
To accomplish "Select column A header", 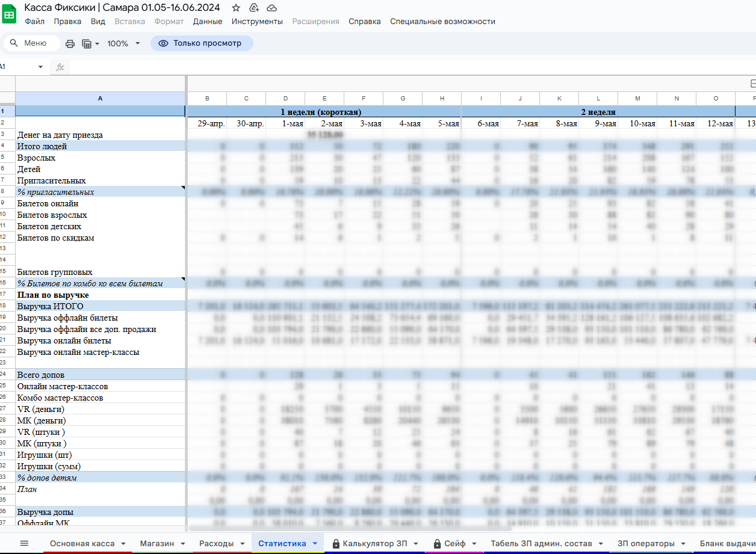I will (x=100, y=98).
